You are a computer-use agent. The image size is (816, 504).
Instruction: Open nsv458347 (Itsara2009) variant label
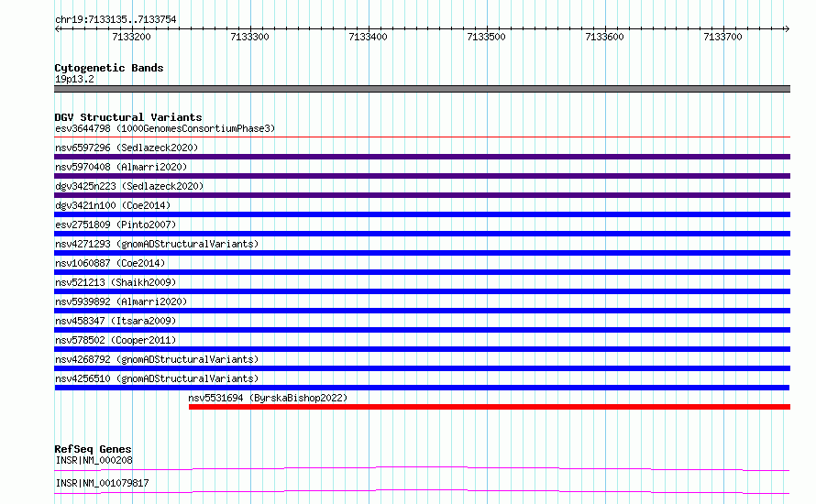(116, 321)
